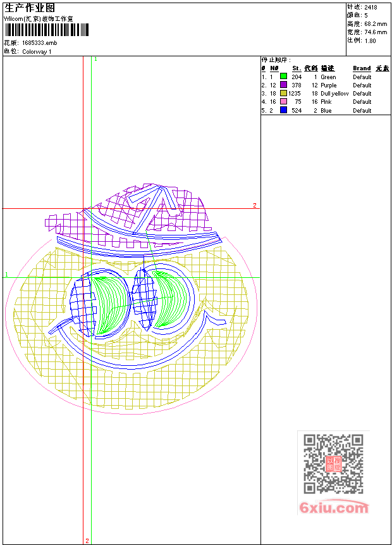The height and width of the screenshot is (545, 392).
Task: Click the 生产作业图 title
Action: pyautogui.click(x=30, y=8)
